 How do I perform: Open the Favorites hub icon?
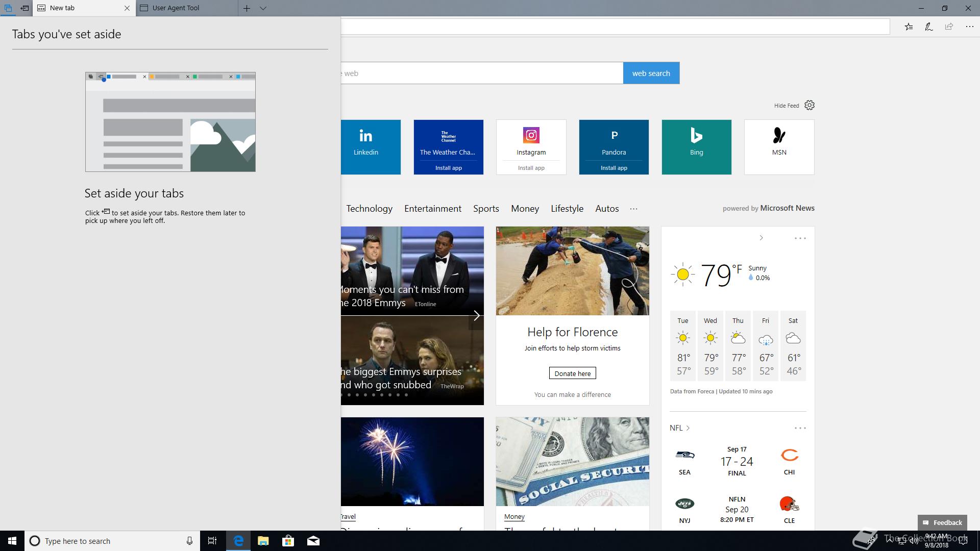point(909,27)
